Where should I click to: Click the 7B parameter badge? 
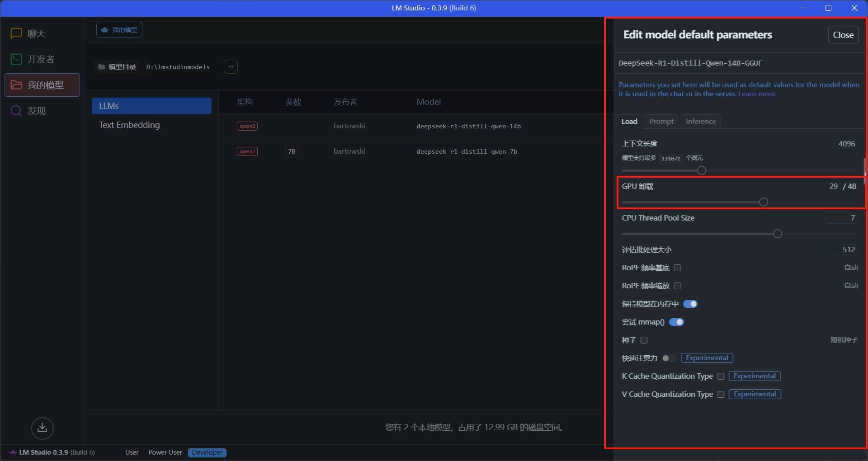pyautogui.click(x=292, y=151)
